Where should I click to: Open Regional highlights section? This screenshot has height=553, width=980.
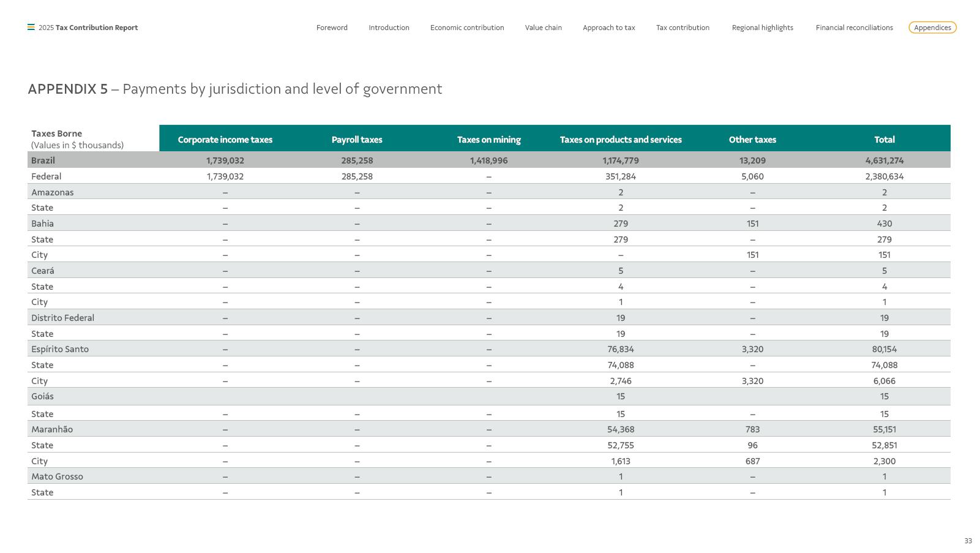pyautogui.click(x=762, y=28)
